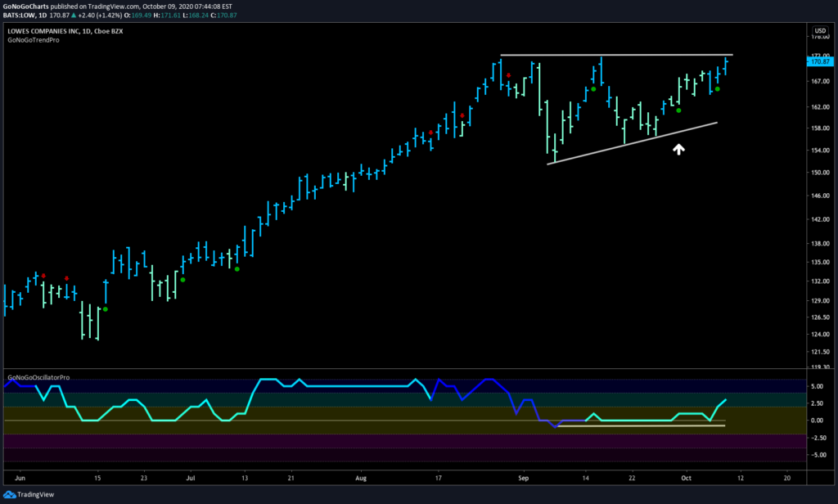Click the TradingView text at bottom left

point(36,494)
